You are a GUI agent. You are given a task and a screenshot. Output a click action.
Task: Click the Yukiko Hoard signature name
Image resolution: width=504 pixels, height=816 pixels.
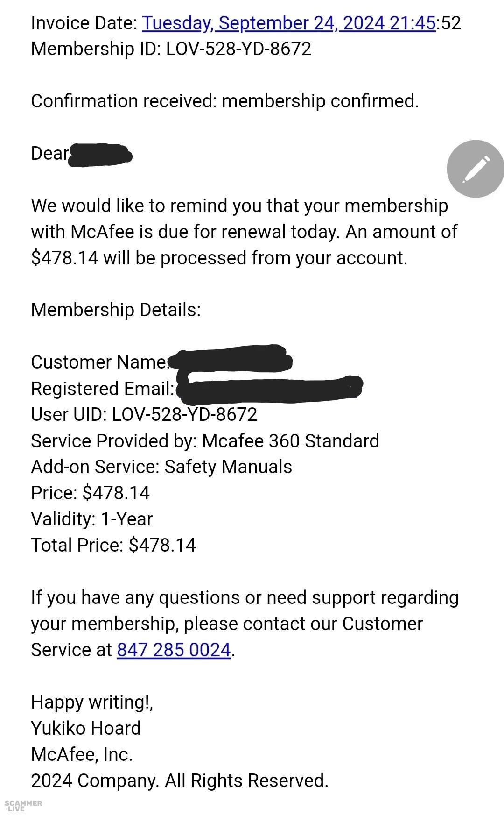[x=86, y=729]
